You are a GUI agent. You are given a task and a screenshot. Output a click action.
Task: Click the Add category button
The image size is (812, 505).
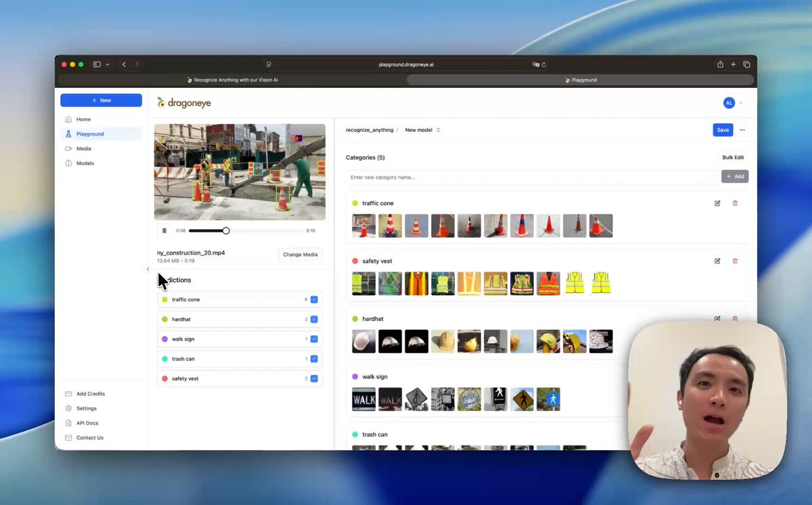(x=735, y=176)
